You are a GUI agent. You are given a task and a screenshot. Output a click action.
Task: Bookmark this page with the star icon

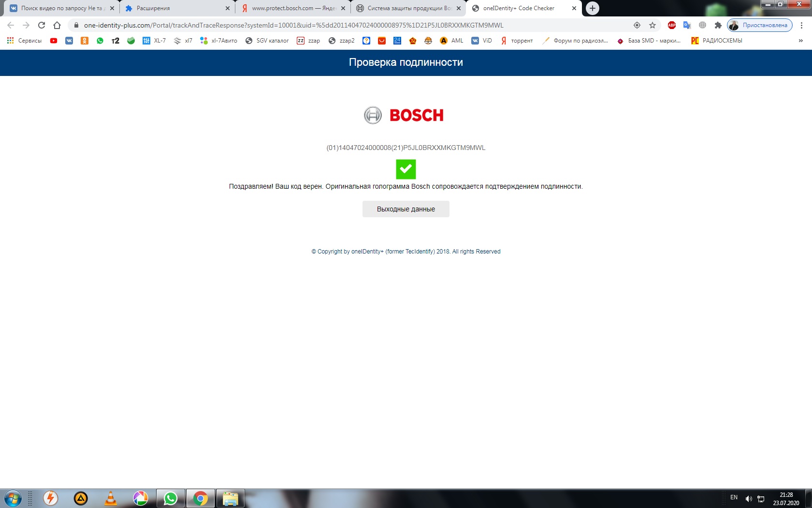pyautogui.click(x=652, y=25)
